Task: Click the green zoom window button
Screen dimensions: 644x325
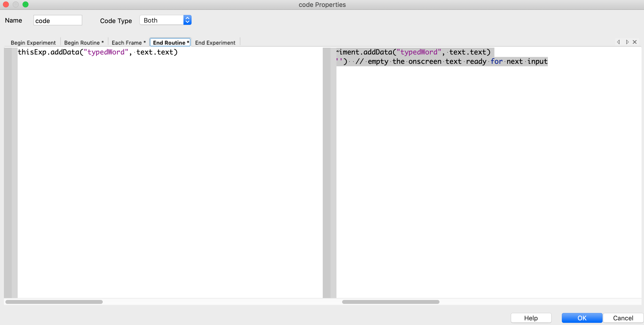Action: pos(26,4)
